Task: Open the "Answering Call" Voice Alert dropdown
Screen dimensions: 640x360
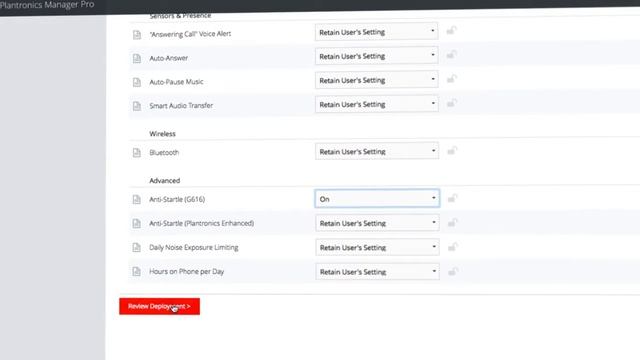Action: click(376, 32)
